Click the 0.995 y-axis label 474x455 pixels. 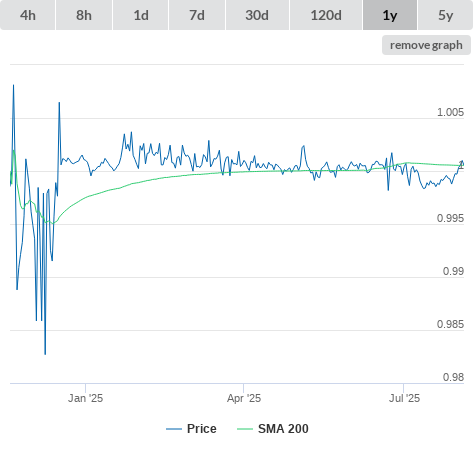tap(450, 218)
